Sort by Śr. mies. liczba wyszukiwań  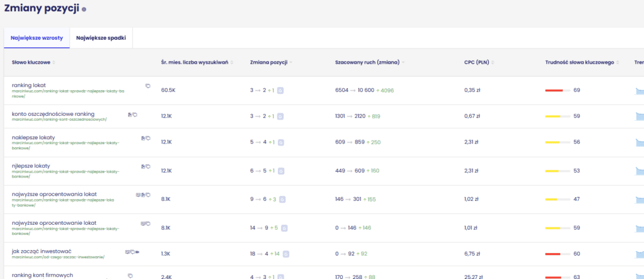196,62
